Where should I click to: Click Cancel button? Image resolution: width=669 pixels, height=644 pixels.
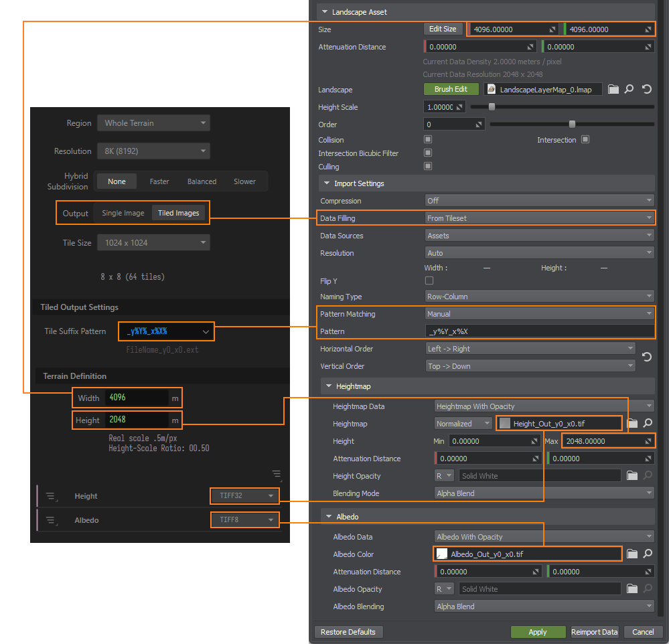coord(643,632)
